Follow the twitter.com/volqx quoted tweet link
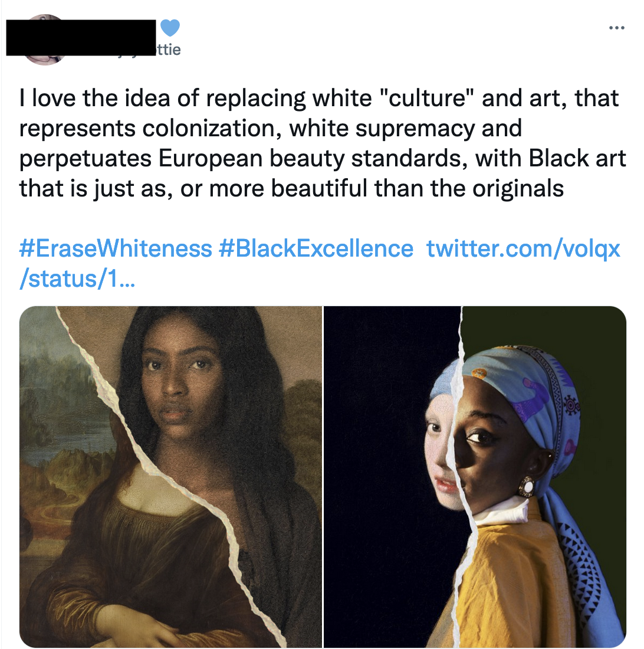 tap(523, 249)
